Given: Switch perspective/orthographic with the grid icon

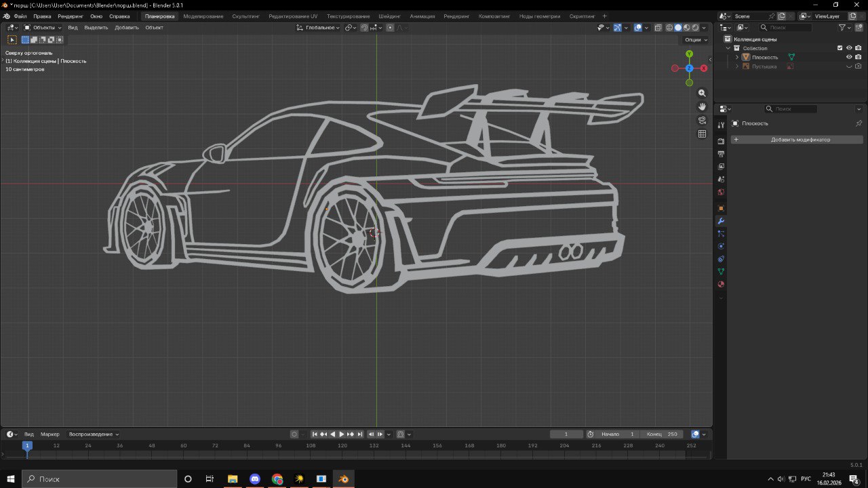Looking at the screenshot, I should tap(702, 134).
